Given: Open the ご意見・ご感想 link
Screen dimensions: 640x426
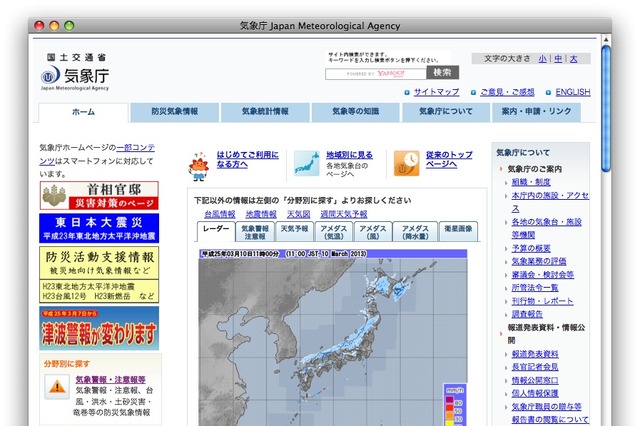Looking at the screenshot, I should point(507,92).
